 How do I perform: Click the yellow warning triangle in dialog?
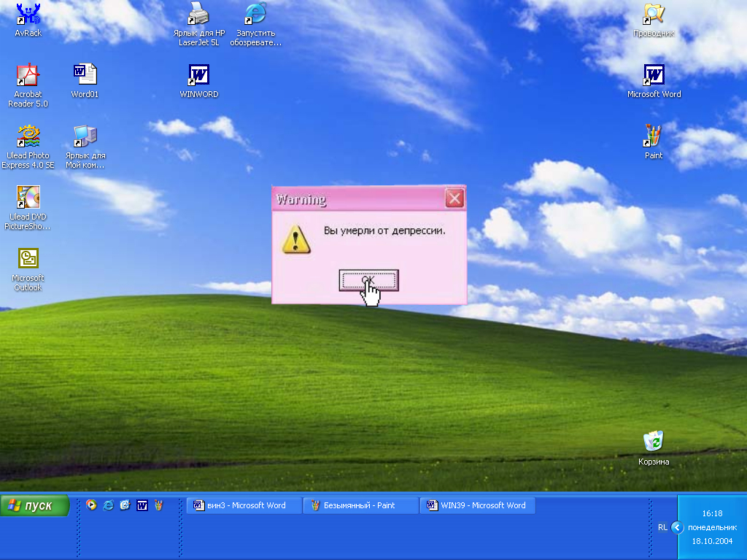click(x=296, y=239)
